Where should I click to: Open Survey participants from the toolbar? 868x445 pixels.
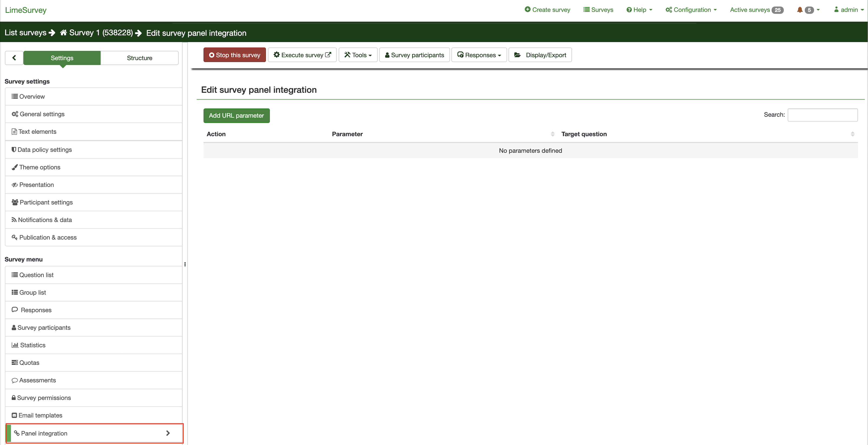(x=414, y=55)
